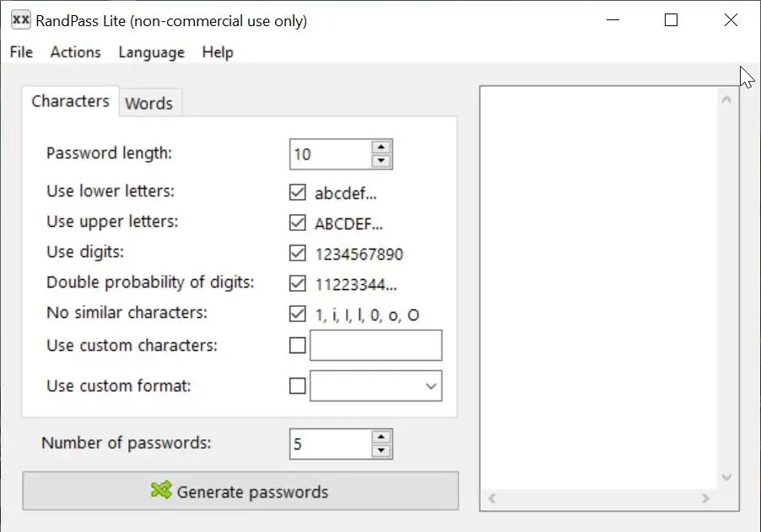Screen dimensions: 761x532
Task: Click the green shuffle icon on Generate button
Action: pyautogui.click(x=161, y=491)
